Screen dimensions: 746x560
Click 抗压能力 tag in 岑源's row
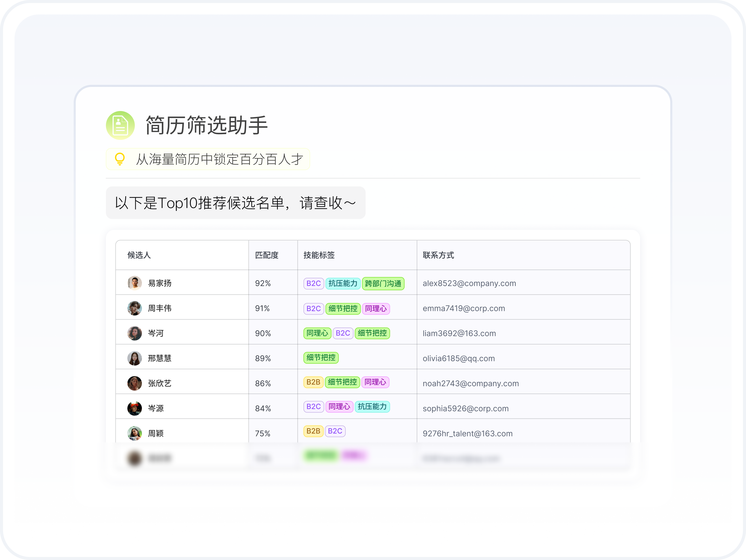pos(372,407)
